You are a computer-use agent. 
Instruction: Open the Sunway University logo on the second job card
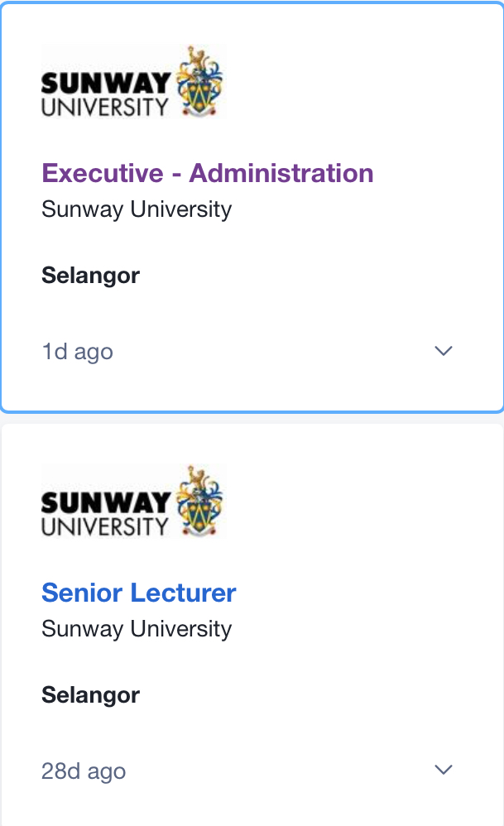pos(132,501)
